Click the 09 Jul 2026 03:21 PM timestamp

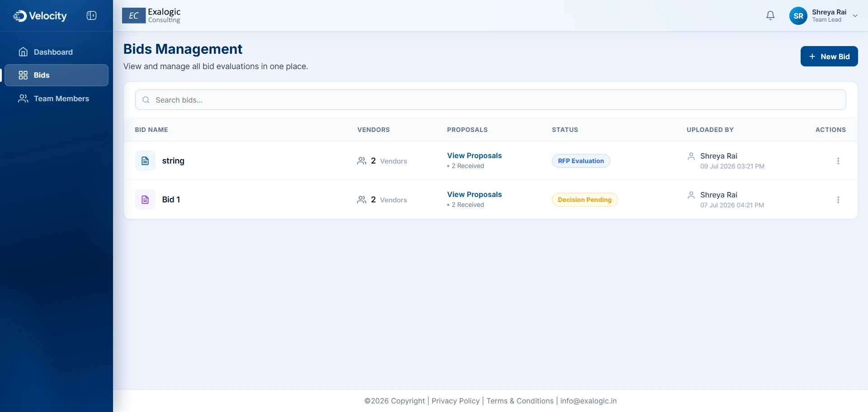[x=732, y=166]
